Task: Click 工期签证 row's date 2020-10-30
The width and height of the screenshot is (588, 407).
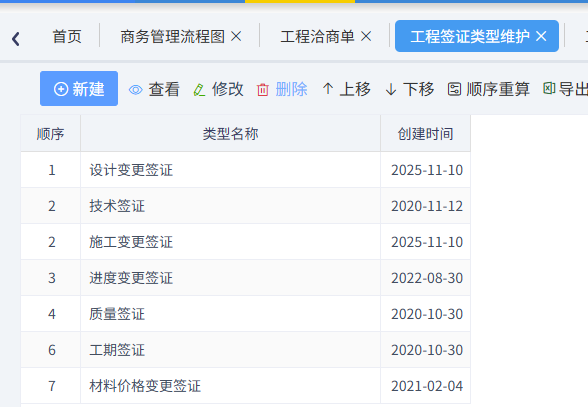Action: (427, 350)
